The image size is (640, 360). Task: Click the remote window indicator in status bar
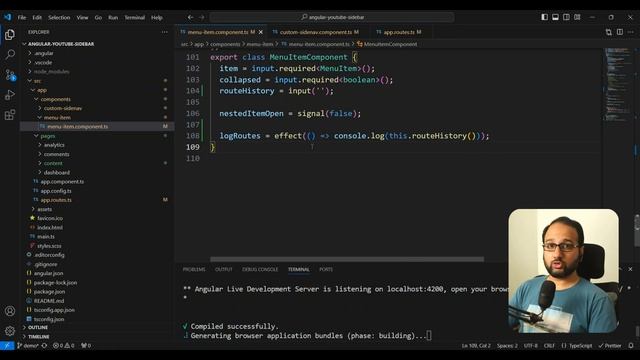click(7, 345)
